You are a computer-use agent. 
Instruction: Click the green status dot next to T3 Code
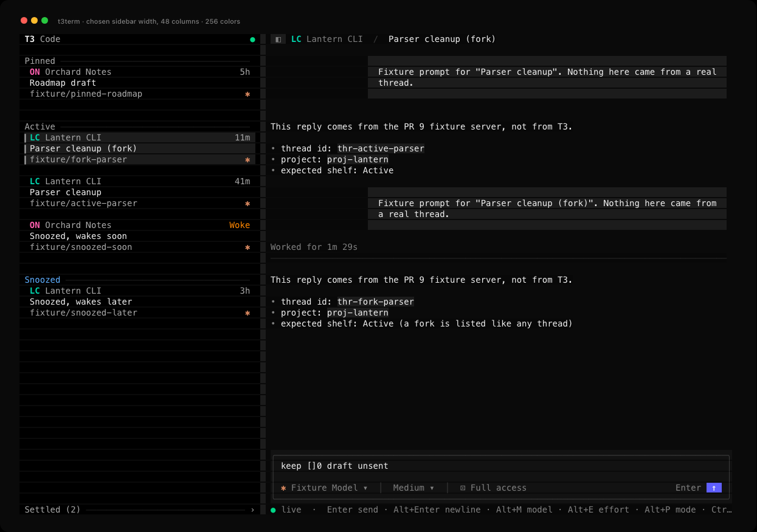[x=252, y=40]
